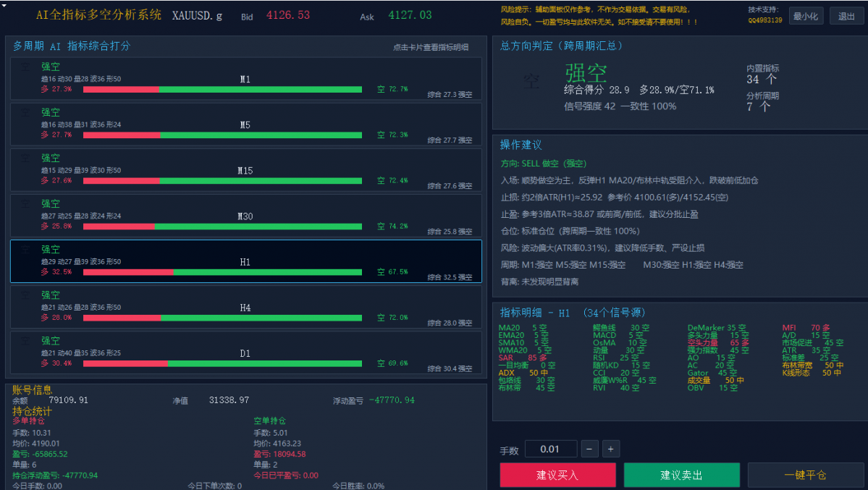
Task: Click the 综合得分 28.9 score text
Action: [597, 90]
